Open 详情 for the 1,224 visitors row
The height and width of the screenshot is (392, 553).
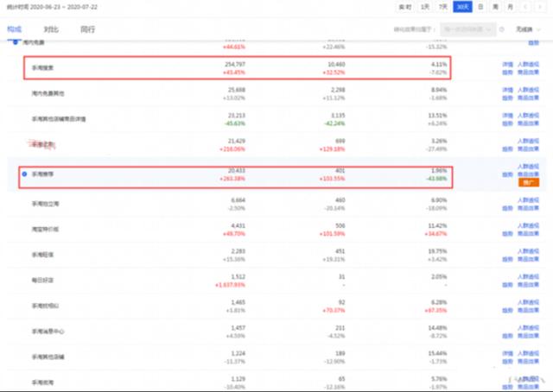(x=507, y=353)
